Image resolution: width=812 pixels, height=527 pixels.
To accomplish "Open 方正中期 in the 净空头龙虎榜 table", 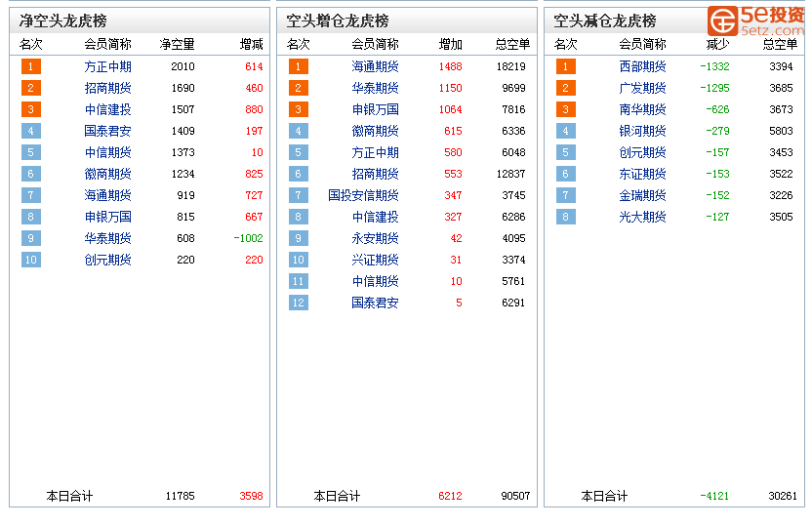I will tap(107, 66).
